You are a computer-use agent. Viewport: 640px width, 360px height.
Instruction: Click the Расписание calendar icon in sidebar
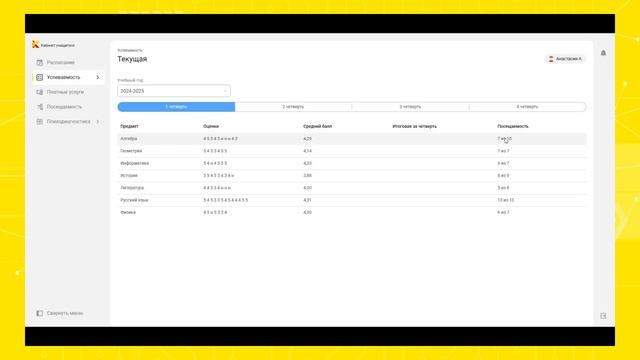click(40, 62)
